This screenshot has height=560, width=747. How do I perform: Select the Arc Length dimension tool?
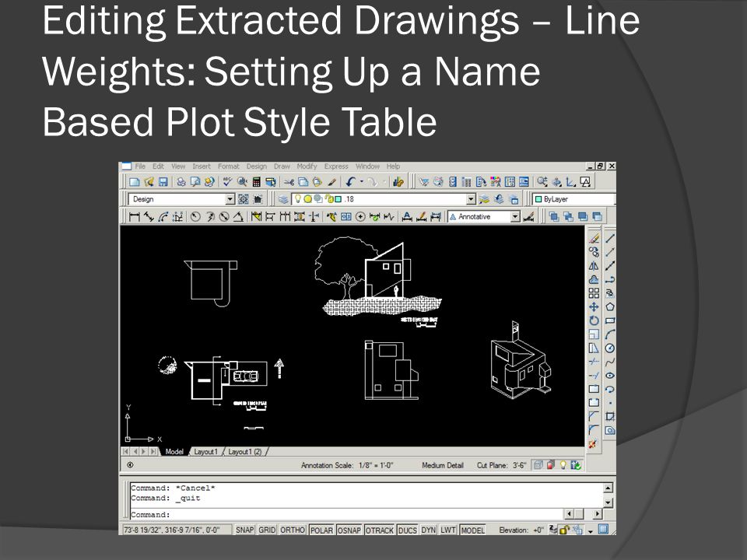pos(163,217)
